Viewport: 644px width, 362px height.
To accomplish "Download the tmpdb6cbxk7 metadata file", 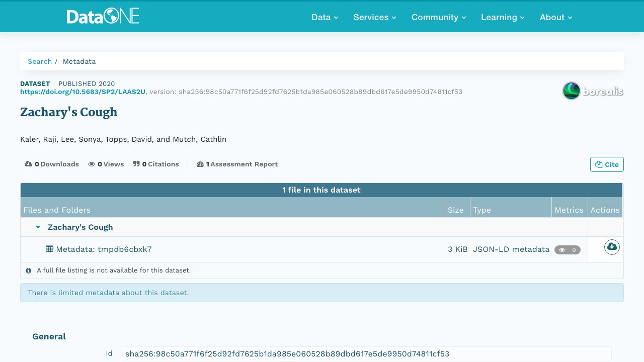I will 612,247.
